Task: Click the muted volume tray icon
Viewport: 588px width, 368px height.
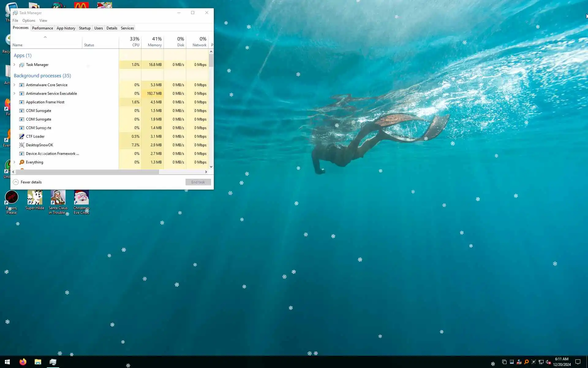Action: pyautogui.click(x=548, y=362)
